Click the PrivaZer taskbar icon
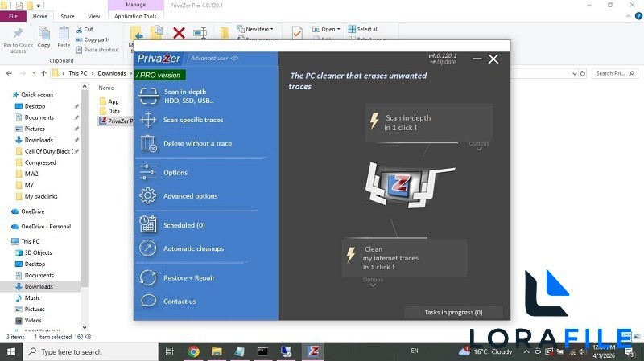 (x=314, y=351)
